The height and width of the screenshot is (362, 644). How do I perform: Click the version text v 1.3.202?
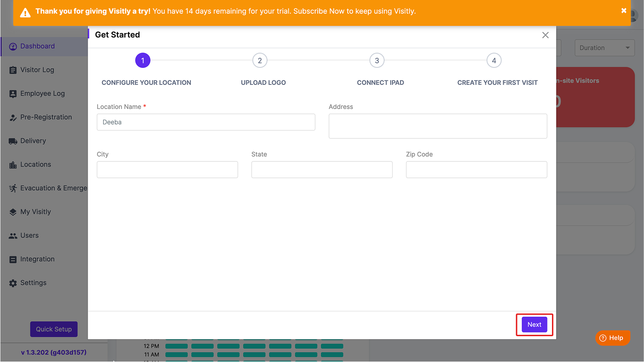click(54, 352)
